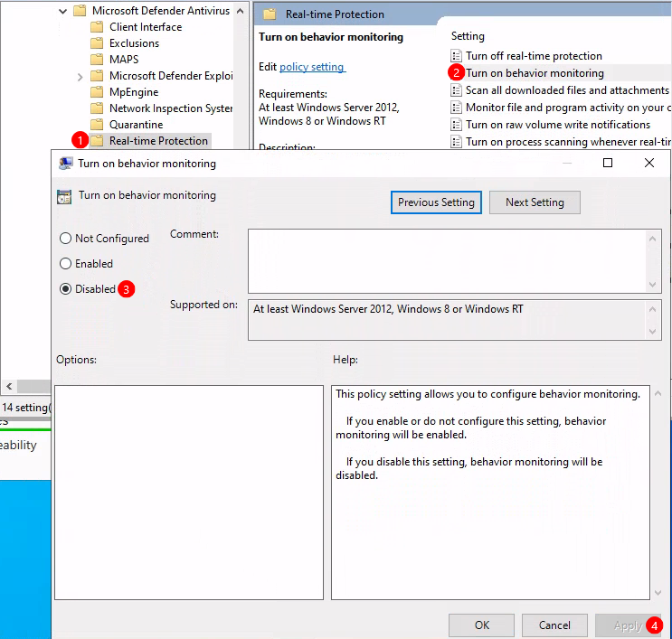Select the Exclusions tree item

point(134,43)
